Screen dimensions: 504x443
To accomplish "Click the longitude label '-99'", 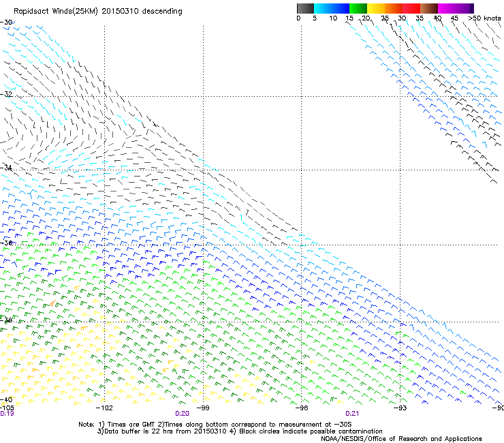I will tap(203, 408).
